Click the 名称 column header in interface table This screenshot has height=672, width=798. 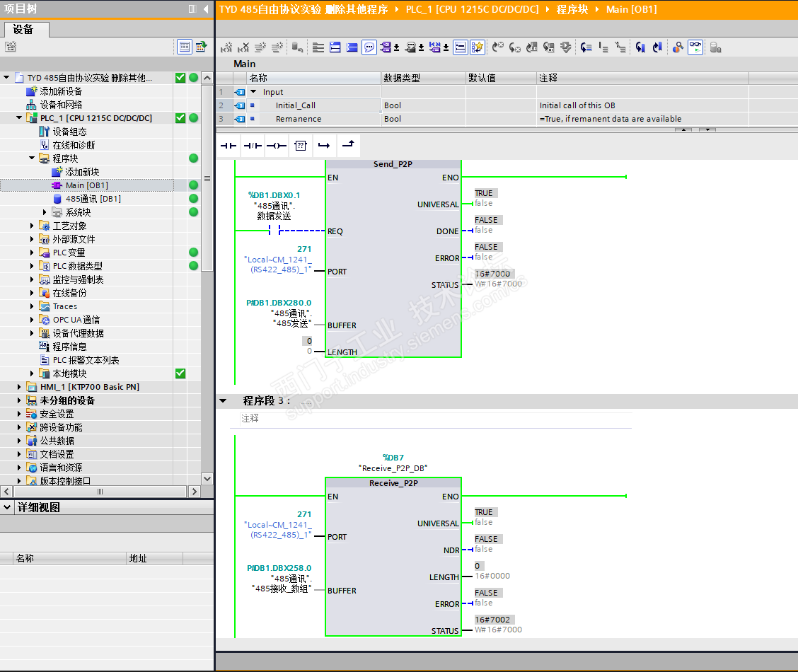(314, 78)
